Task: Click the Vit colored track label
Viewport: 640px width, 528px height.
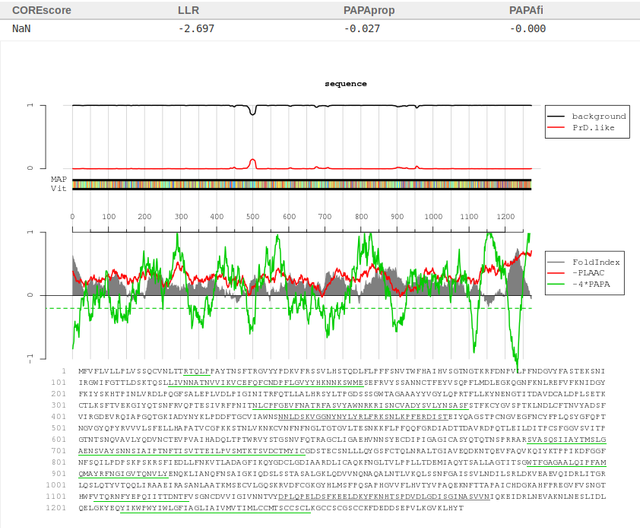Action: pos(59,188)
